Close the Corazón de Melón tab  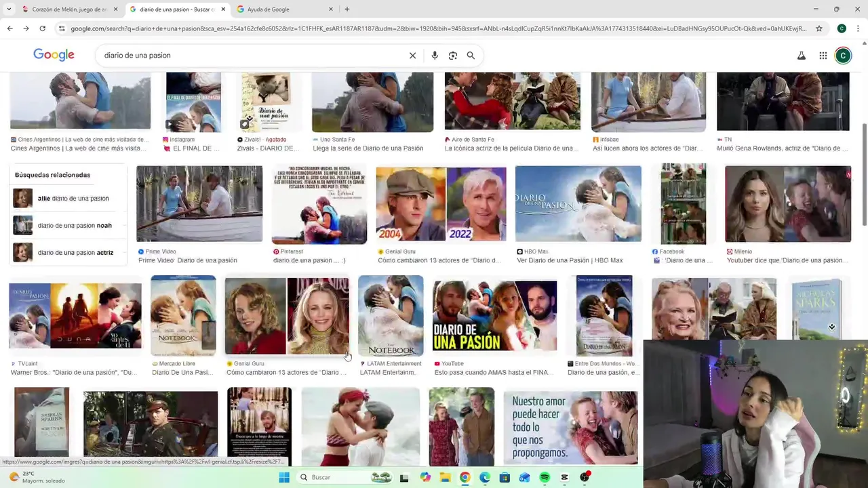(x=115, y=9)
